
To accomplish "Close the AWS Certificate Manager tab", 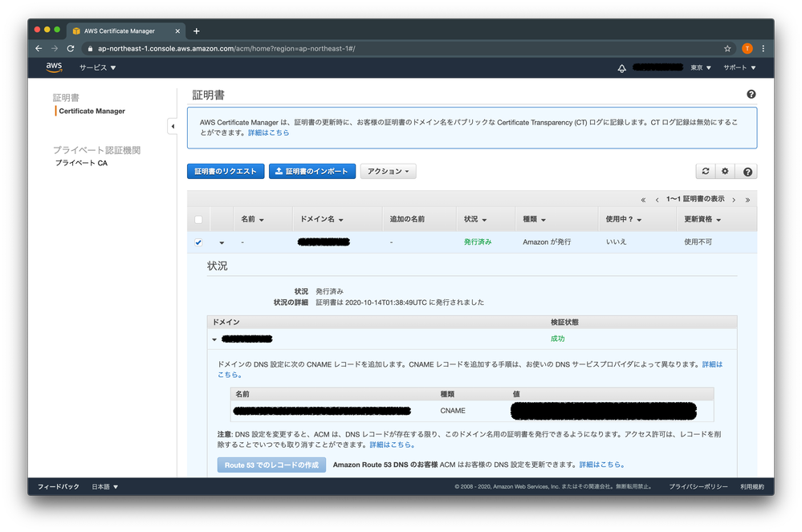I will 177,31.
